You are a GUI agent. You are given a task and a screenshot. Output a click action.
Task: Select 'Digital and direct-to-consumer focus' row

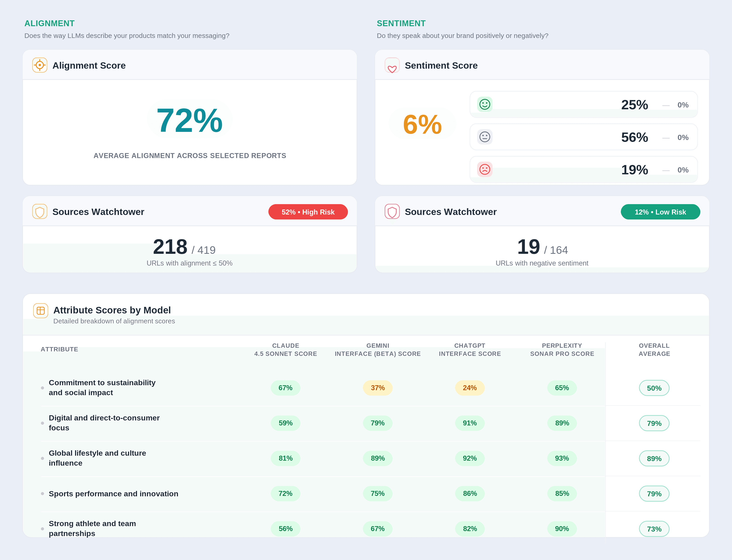[x=370, y=423]
